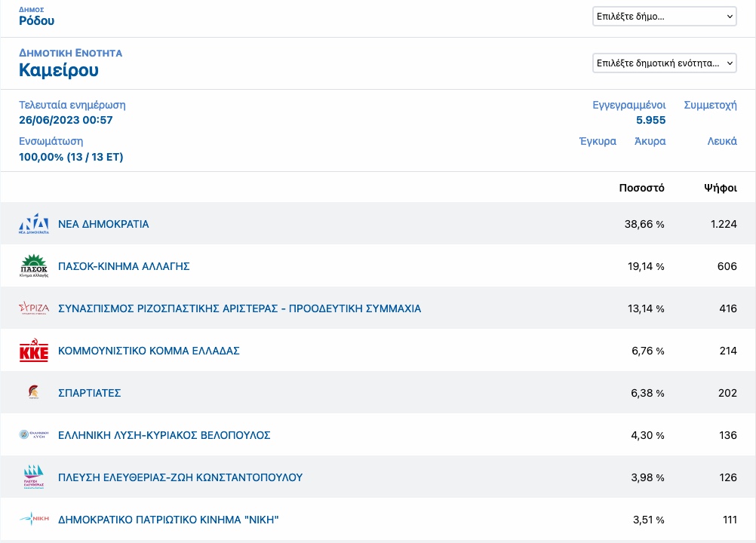Open the ΚΟΜΜΟΥΝΙΣΤΙΚΟ ΚΟΜΜΑ ΕΛΛΑΔΑΣ link

149,351
